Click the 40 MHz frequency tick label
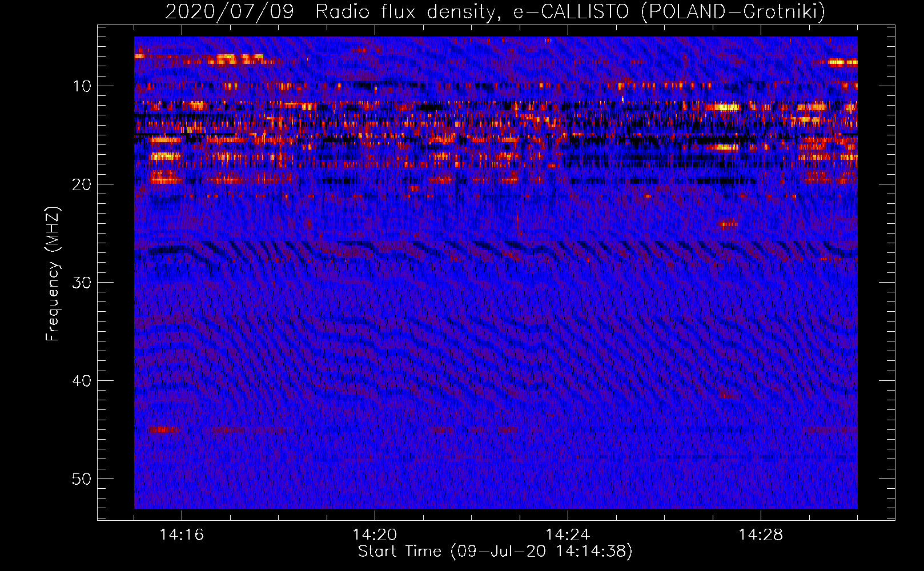Image resolution: width=924 pixels, height=571 pixels. [x=82, y=381]
